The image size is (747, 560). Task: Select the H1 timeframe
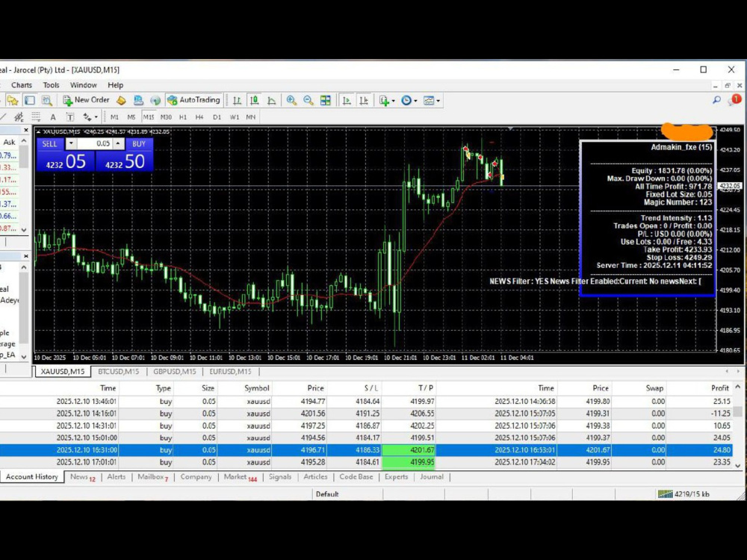tap(183, 117)
